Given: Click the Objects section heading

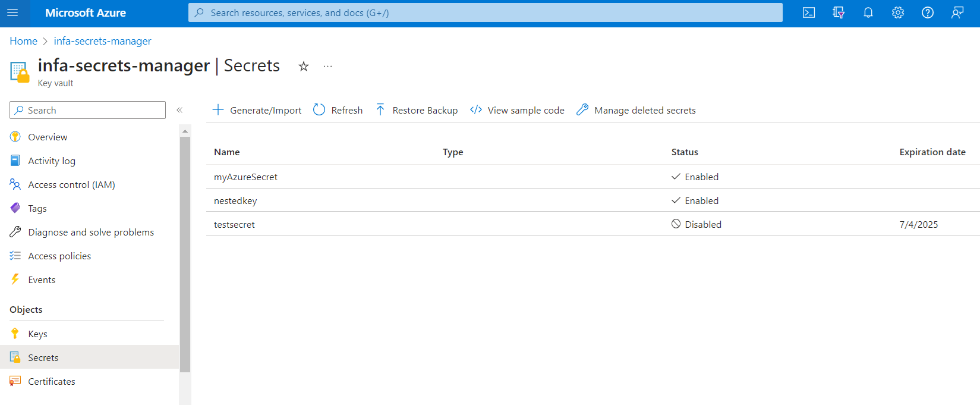Looking at the screenshot, I should 26,310.
